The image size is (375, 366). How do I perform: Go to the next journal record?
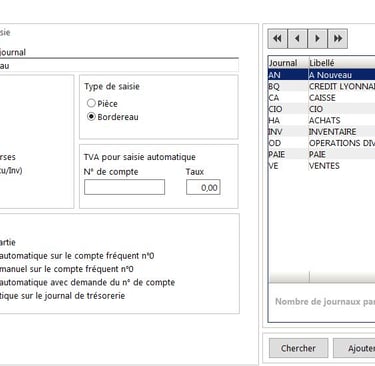tap(317, 39)
